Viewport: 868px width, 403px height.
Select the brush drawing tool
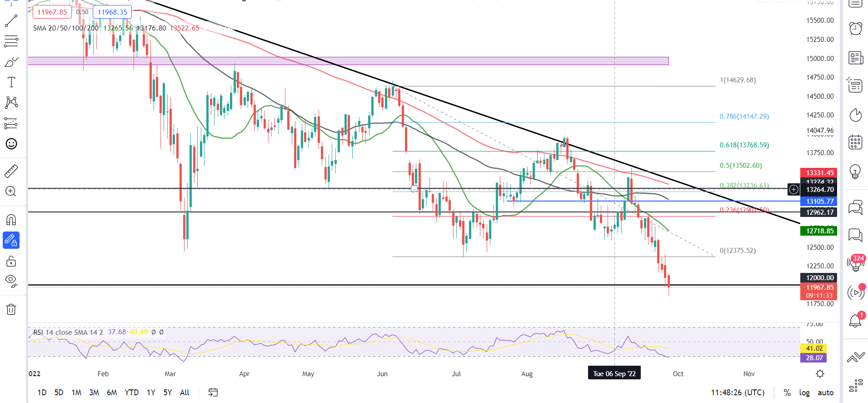11,62
